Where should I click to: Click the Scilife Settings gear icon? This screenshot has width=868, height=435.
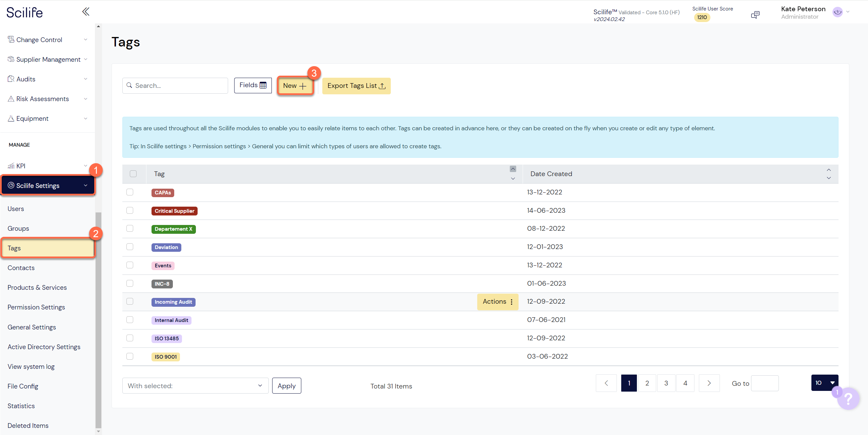tap(11, 185)
